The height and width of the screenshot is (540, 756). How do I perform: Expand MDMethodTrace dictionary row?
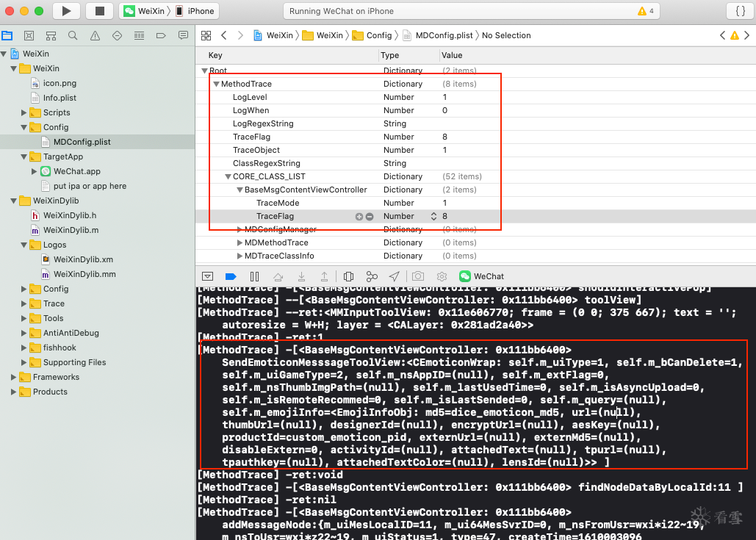(240, 242)
